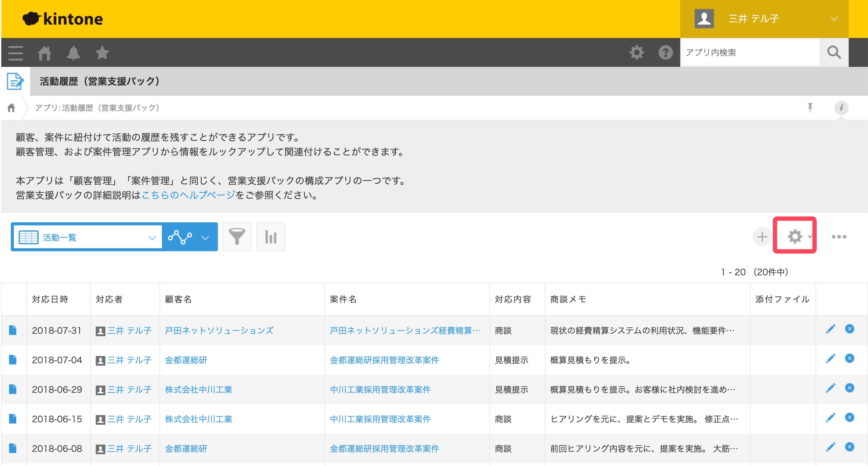Open the bar chart aggregate button

[x=271, y=237]
